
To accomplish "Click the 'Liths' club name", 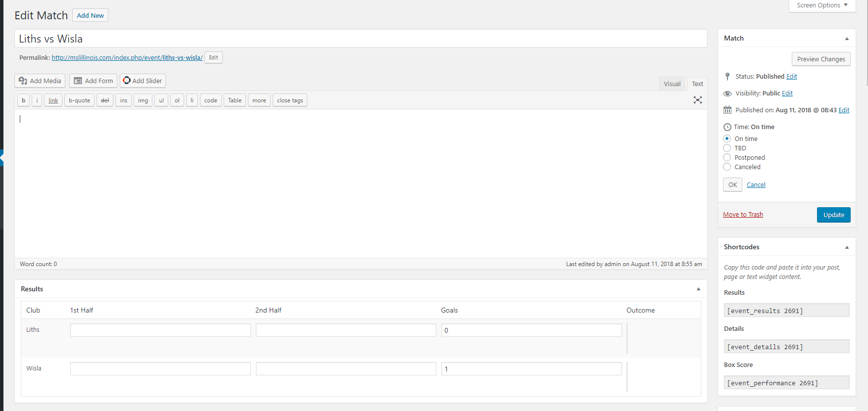I will 33,329.
